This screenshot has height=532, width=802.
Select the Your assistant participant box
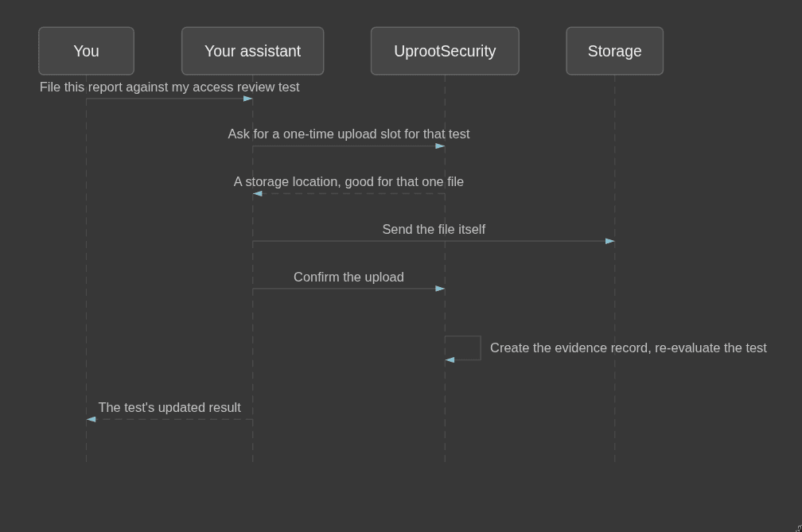(253, 51)
